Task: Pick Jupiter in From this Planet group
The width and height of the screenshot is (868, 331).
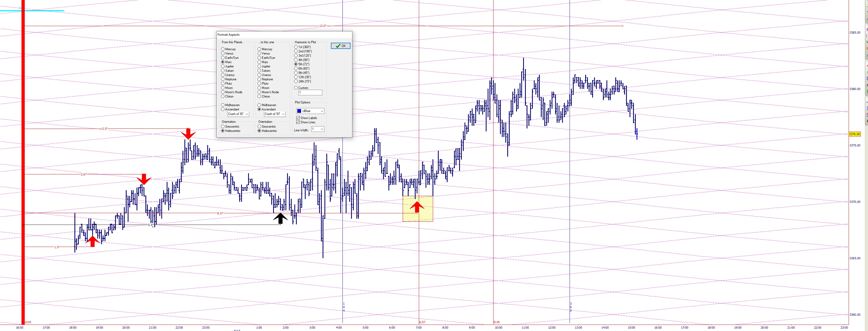Action: coord(227,66)
